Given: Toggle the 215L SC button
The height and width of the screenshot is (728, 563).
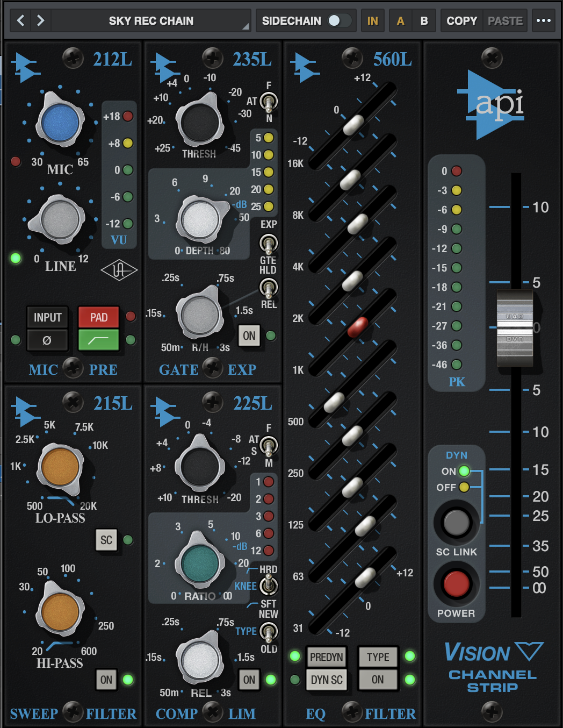Looking at the screenshot, I should (106, 540).
